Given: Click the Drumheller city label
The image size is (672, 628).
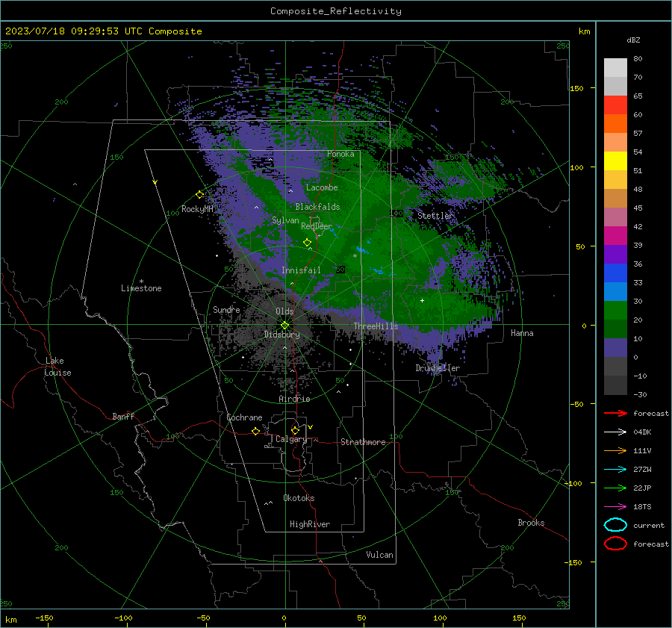Looking at the screenshot, I should 438,368.
